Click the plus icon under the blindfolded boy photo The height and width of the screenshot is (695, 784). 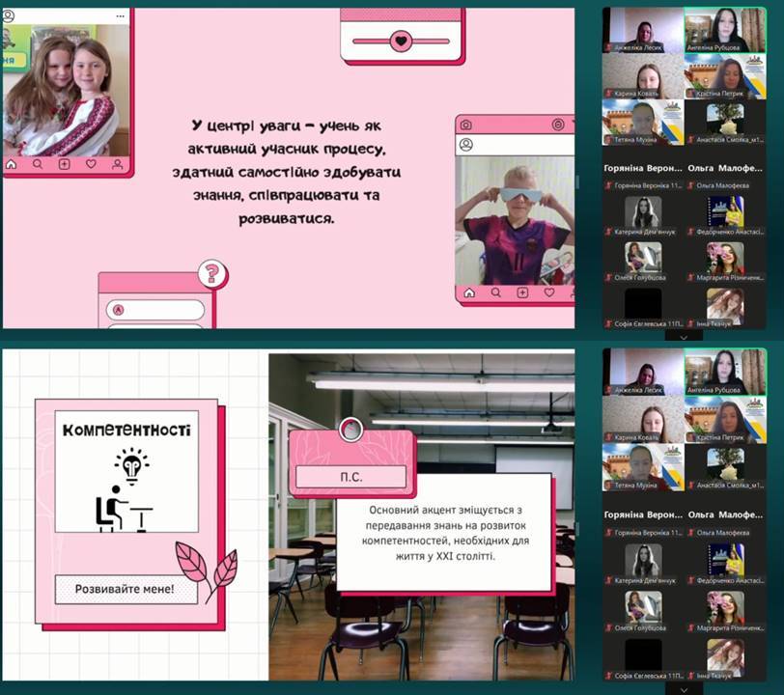(x=522, y=292)
